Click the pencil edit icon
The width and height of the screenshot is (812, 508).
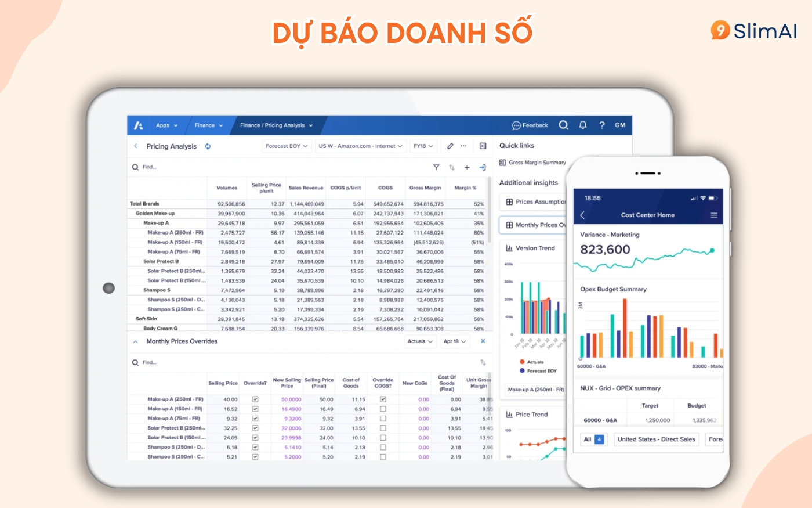(450, 146)
